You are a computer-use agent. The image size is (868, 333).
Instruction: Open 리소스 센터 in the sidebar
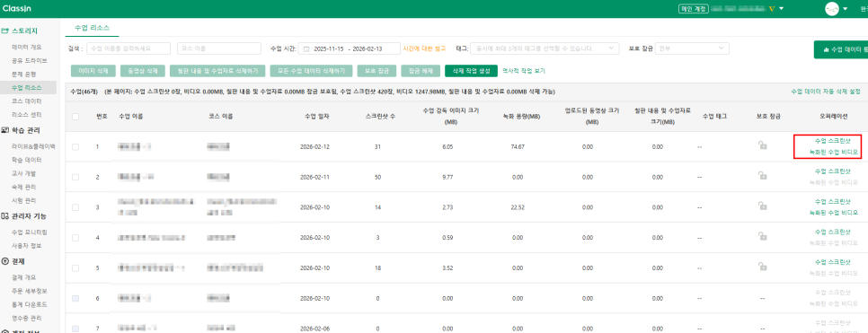[26, 115]
